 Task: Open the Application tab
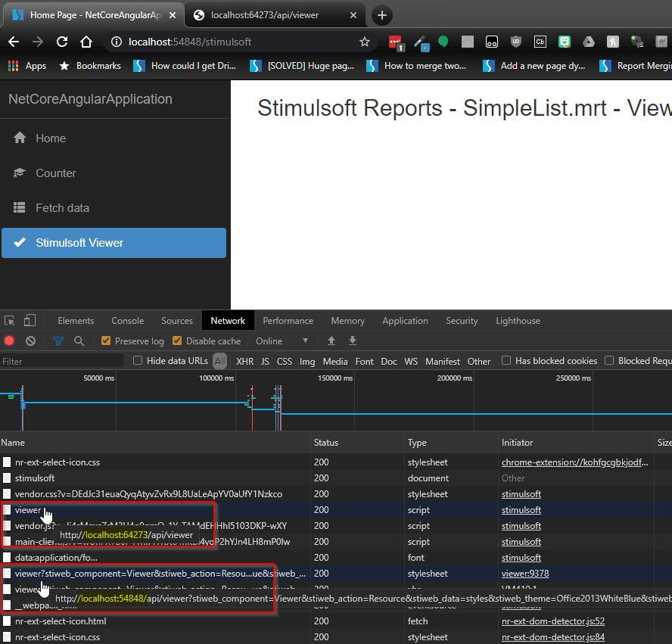point(405,321)
